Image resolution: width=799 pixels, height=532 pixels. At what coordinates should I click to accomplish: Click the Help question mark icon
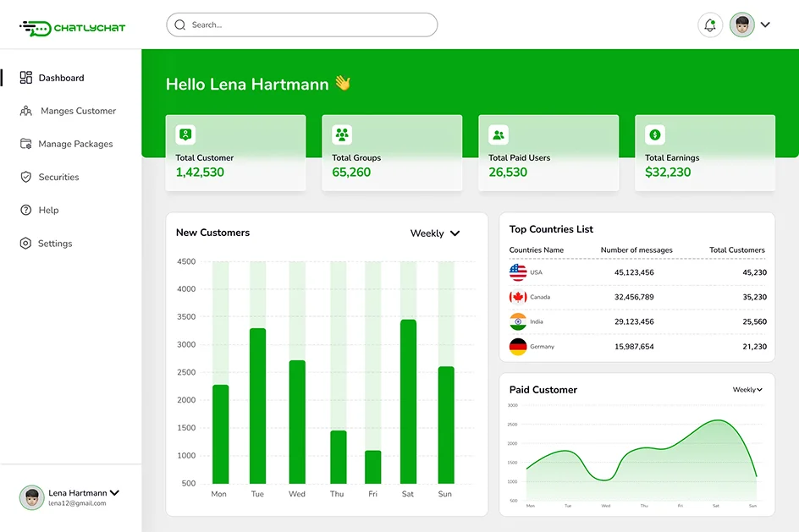[25, 210]
